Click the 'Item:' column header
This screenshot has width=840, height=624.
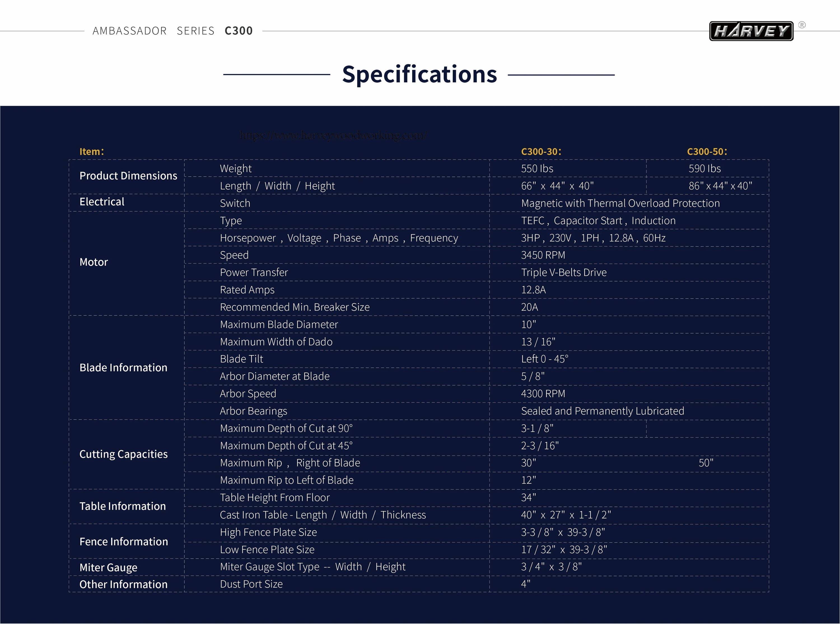click(x=92, y=152)
